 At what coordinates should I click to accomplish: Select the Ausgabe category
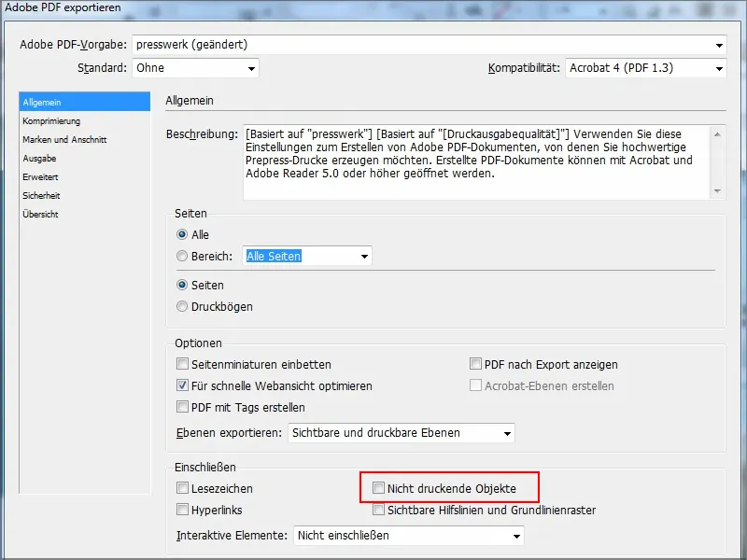coord(85,158)
